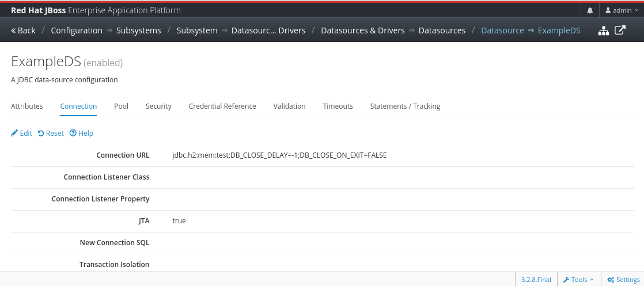Open the admin user menu
The height and width of the screenshot is (286, 644).
point(622,11)
